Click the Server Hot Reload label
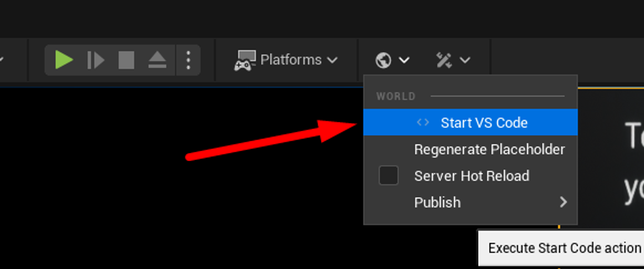 pyautogui.click(x=471, y=176)
